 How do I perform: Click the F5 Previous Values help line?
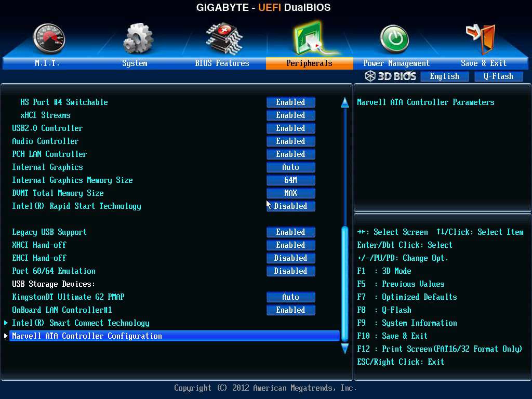[401, 284]
